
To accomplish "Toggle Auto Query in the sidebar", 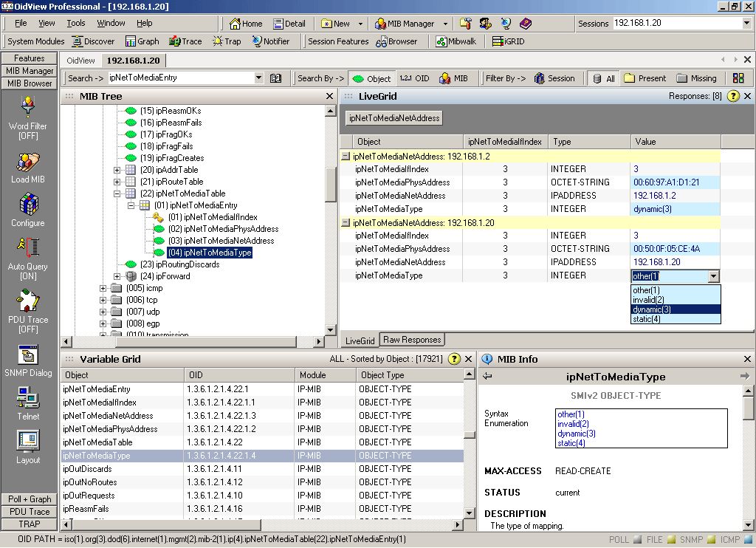I will click(x=28, y=247).
